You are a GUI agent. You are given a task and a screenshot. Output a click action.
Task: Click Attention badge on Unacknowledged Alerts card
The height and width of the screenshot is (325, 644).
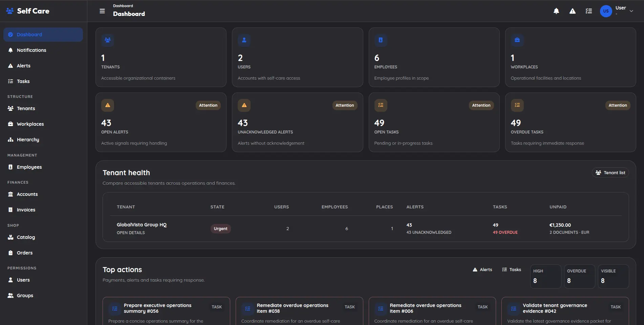345,105
